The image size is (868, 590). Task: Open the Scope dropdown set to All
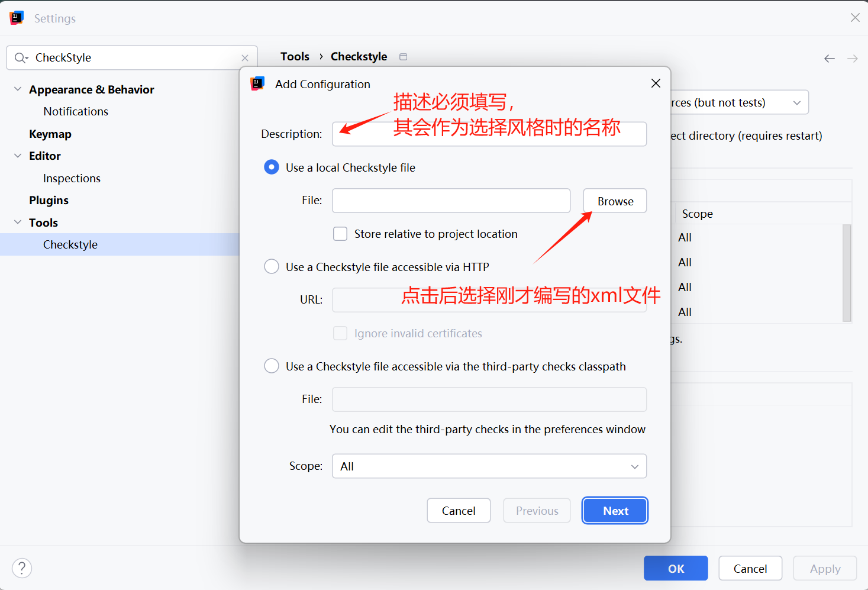click(x=489, y=466)
